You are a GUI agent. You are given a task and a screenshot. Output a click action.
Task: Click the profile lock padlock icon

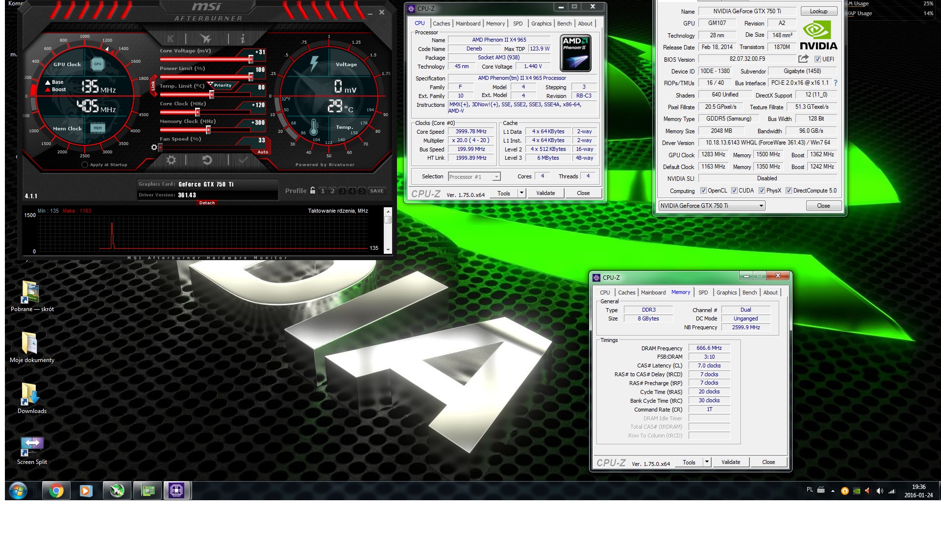click(313, 191)
